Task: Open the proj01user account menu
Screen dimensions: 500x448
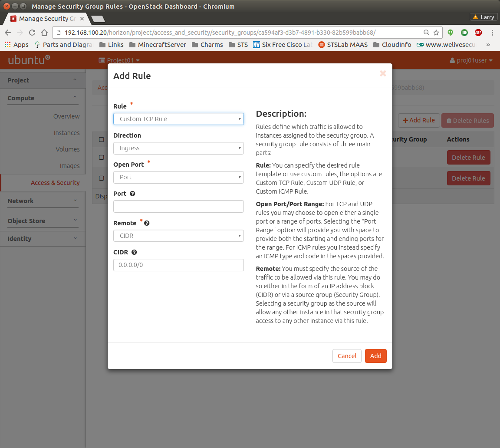Action: coord(471,60)
